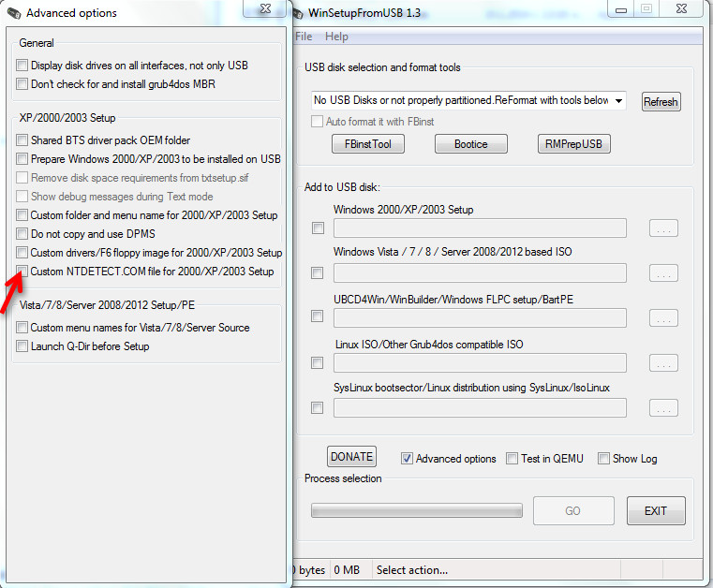Enable Shared BTS driver pack OEM folder
Viewport: 713px width, 588px height.
click(22, 140)
